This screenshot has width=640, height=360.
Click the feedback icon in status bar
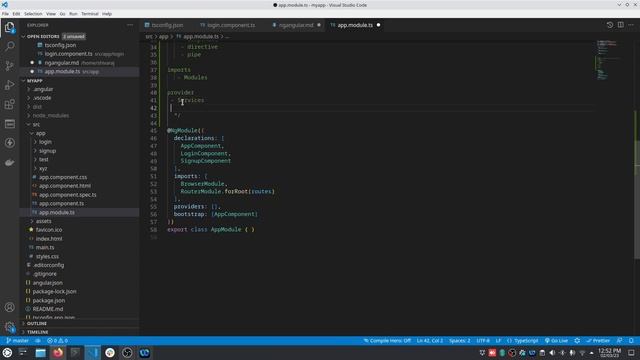click(x=620, y=340)
